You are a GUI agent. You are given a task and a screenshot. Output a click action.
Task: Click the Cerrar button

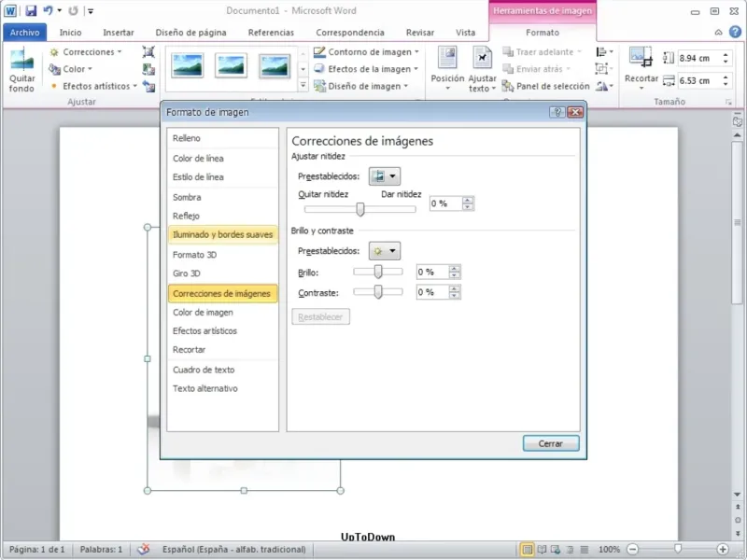coord(551,443)
